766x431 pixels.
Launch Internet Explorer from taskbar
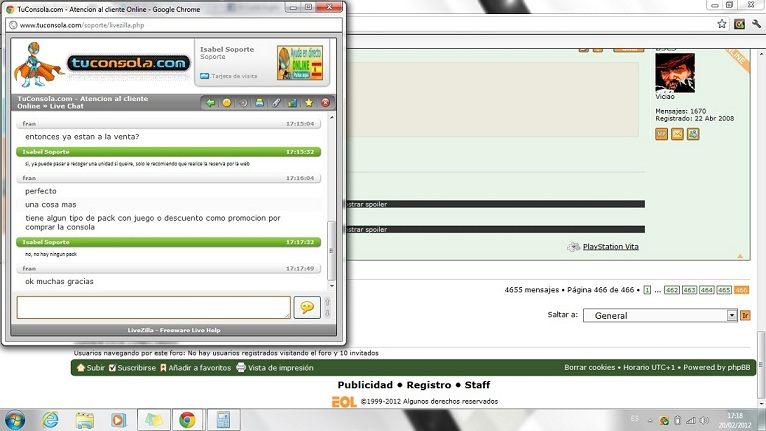(x=50, y=420)
